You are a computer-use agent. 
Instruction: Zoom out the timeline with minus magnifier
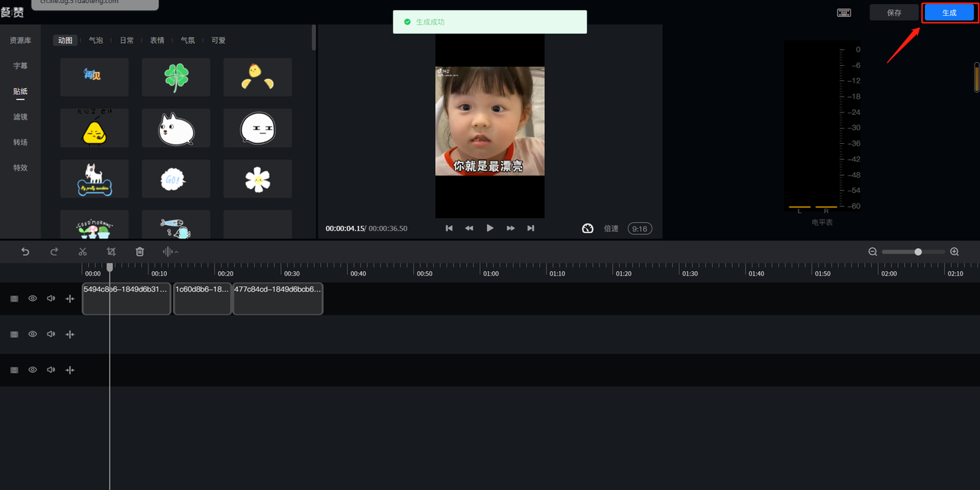click(873, 252)
